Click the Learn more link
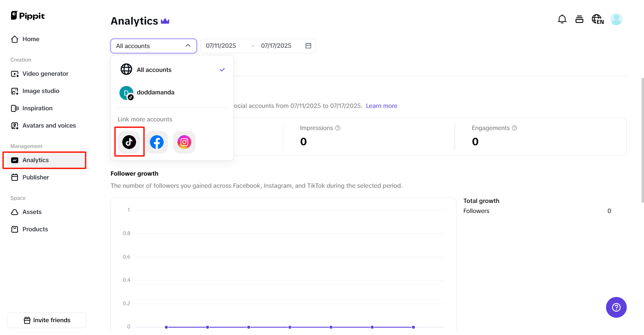Image resolution: width=644 pixels, height=335 pixels. tap(382, 106)
